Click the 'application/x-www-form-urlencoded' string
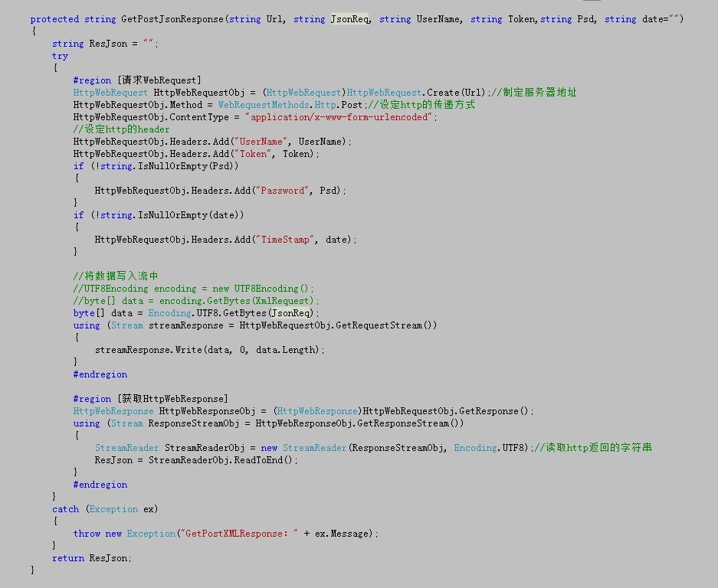 click(339, 117)
